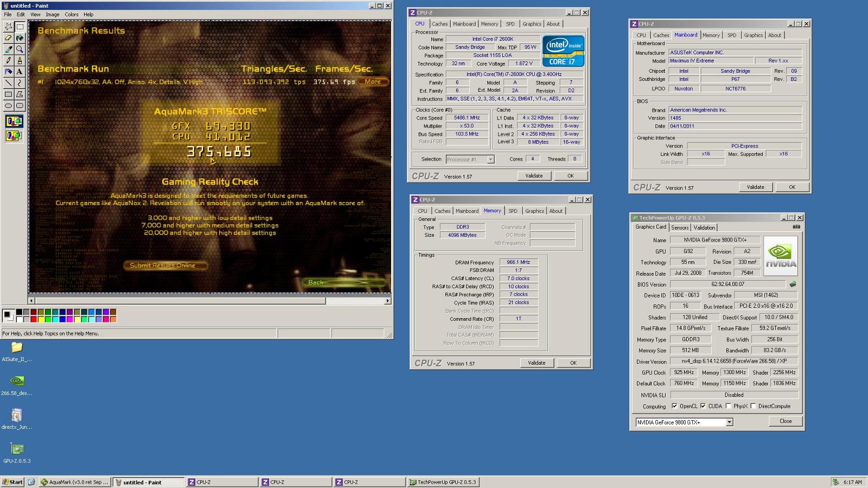Pick the Fill With Color bucket tool
The image size is (868, 488).
(x=20, y=38)
